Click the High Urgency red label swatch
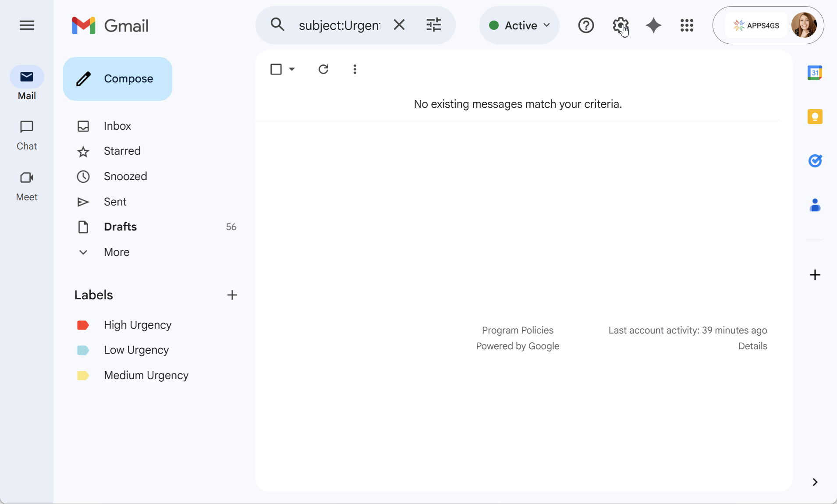This screenshot has height=504, width=837. coord(83,325)
